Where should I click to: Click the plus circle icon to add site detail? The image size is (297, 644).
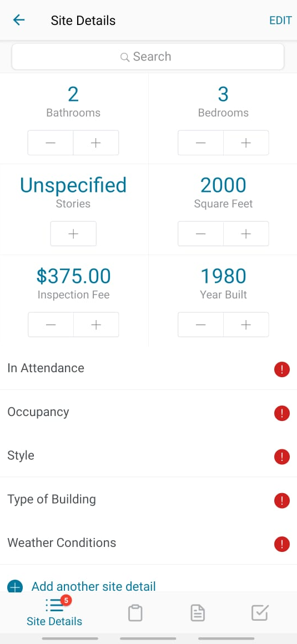pos(15,586)
